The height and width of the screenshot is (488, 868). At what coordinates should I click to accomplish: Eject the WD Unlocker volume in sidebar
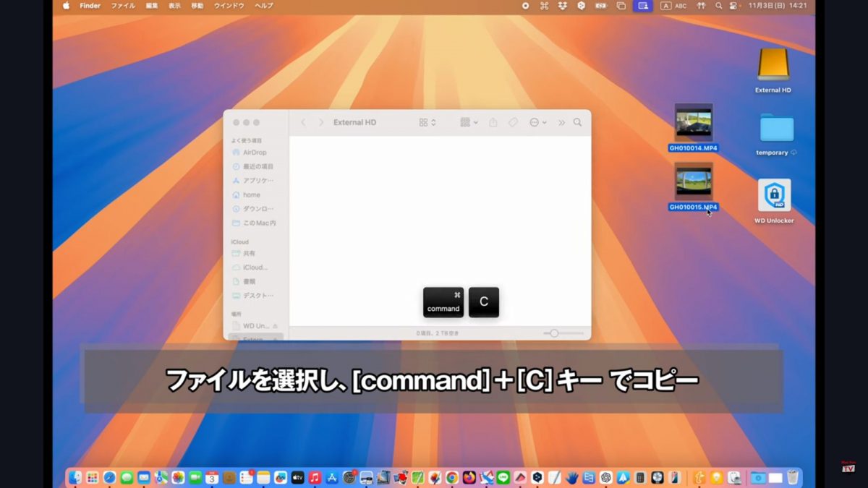pos(275,326)
